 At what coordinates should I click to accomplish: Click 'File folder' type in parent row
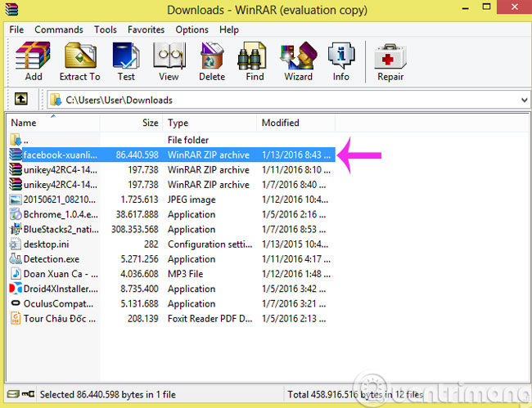[x=188, y=140]
